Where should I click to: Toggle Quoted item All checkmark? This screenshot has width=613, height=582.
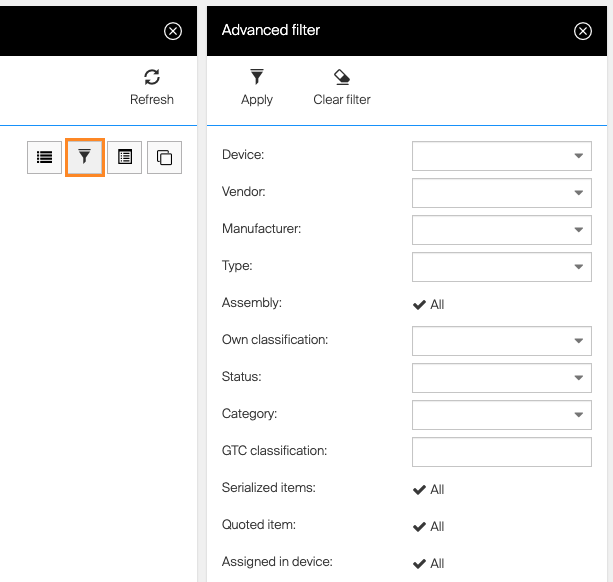tap(420, 526)
